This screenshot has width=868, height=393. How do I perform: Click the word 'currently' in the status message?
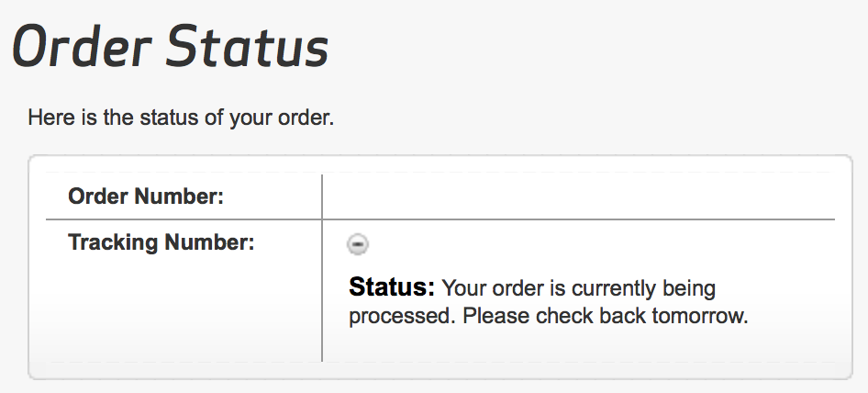pyautogui.click(x=611, y=288)
